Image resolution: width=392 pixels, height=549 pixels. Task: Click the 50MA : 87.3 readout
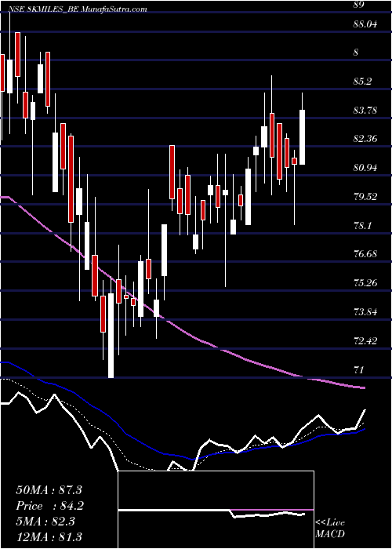tap(49, 490)
